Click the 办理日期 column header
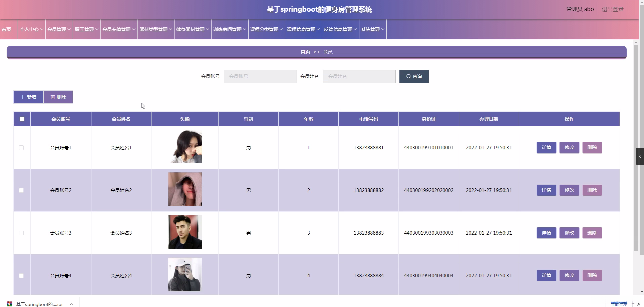 click(489, 119)
